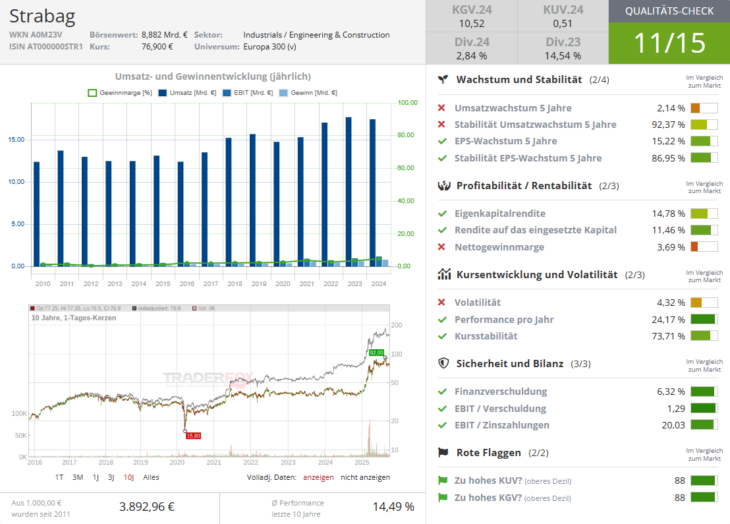This screenshot has width=730, height=524.
Task: Click the Strabag company title
Action: coord(42,16)
